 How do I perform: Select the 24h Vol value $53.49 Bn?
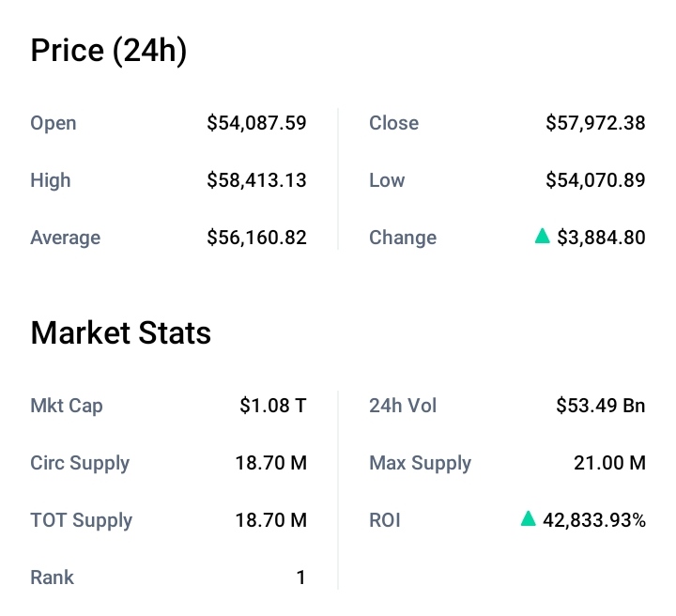click(x=601, y=407)
